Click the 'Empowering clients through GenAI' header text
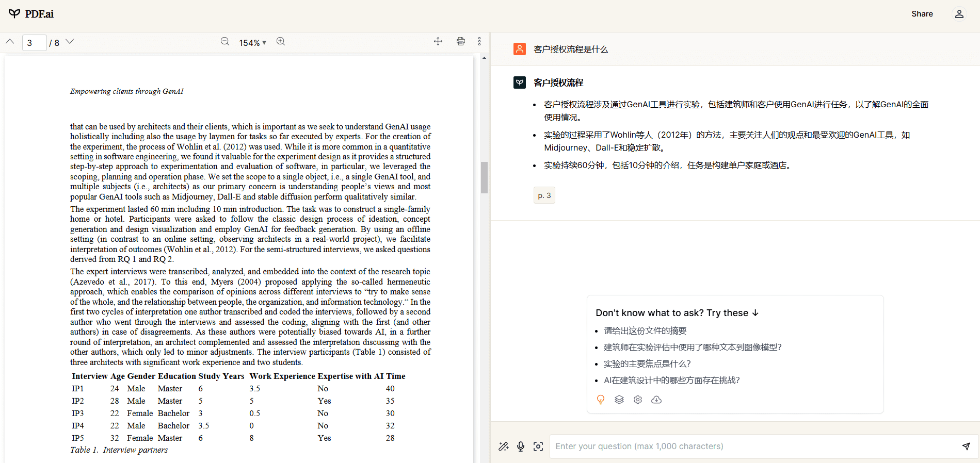980x463 pixels. (x=127, y=91)
